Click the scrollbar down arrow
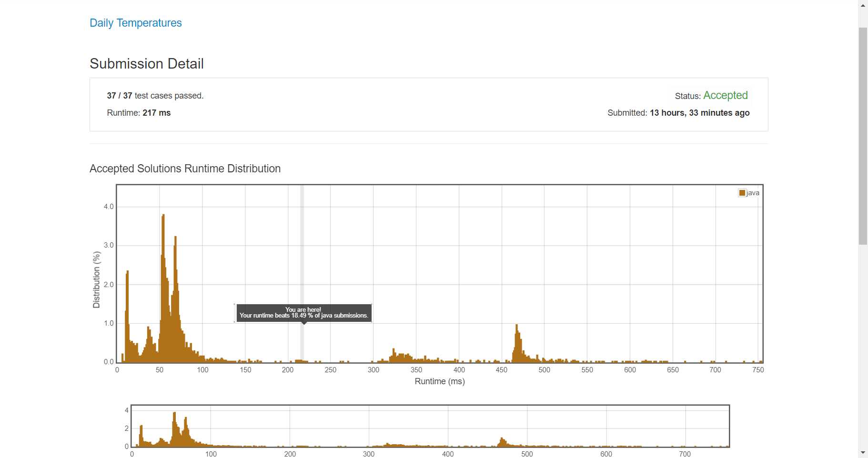The image size is (868, 458). click(x=863, y=453)
